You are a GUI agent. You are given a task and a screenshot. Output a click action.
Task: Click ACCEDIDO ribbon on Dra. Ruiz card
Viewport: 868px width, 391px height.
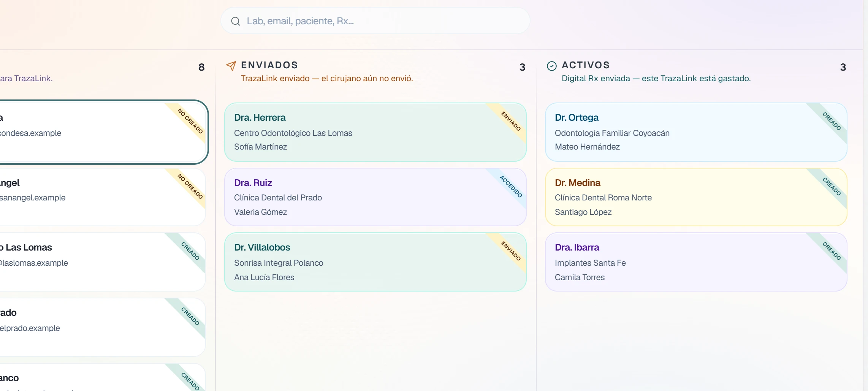(511, 186)
